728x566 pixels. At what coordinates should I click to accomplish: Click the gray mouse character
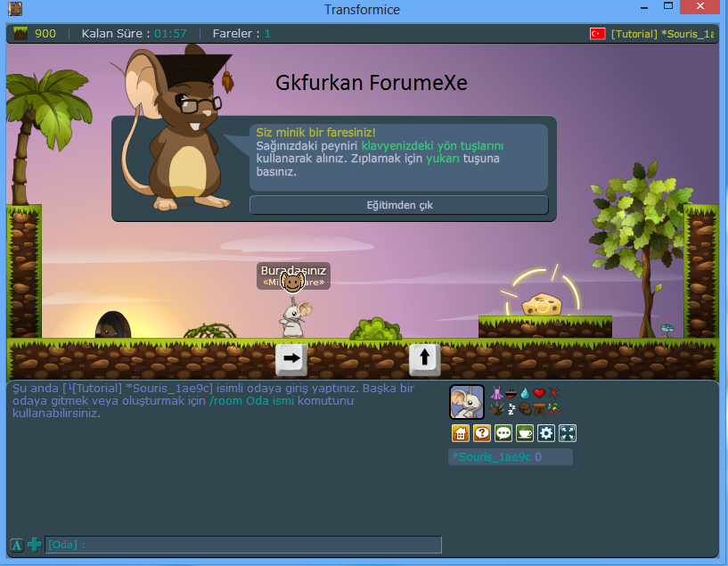295,318
